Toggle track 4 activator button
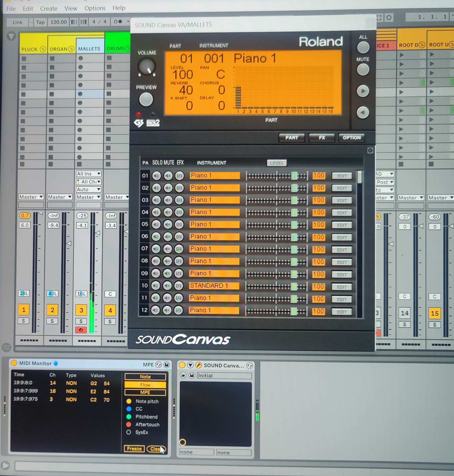The height and width of the screenshot is (476, 454). pyautogui.click(x=110, y=310)
